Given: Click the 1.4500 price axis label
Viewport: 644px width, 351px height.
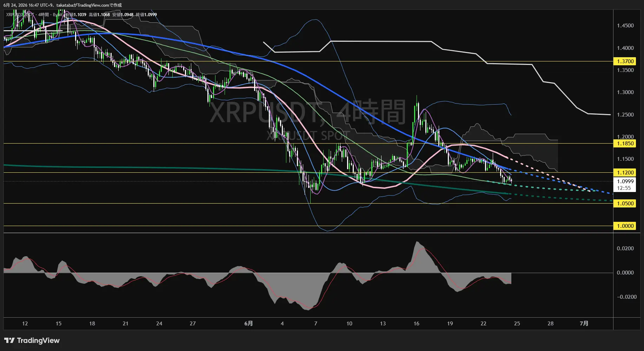Looking at the screenshot, I should click(625, 26).
